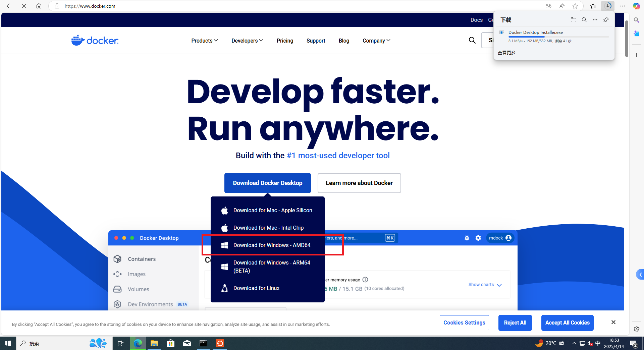The image size is (644, 350).
Task: Open Microsoft Store from taskbar
Action: (x=170, y=343)
